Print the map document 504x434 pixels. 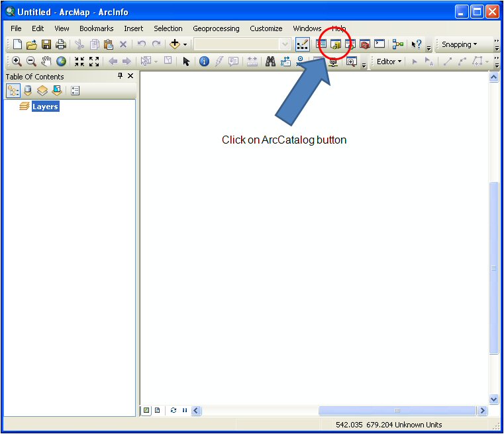pyautogui.click(x=61, y=44)
